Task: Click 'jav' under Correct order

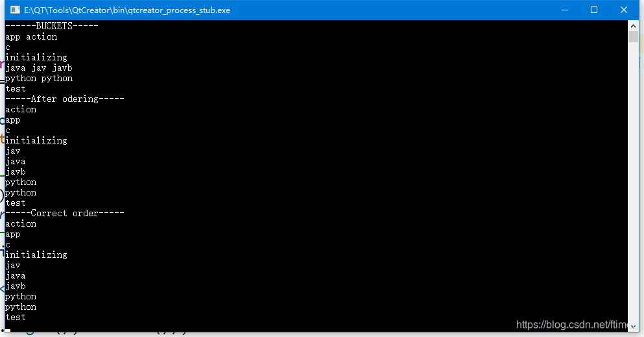Action: click(x=13, y=266)
